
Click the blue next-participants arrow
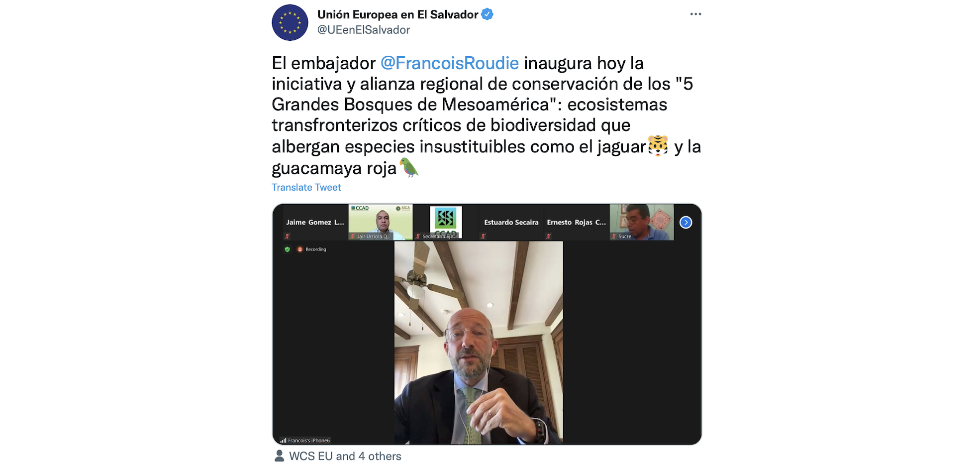click(x=686, y=223)
